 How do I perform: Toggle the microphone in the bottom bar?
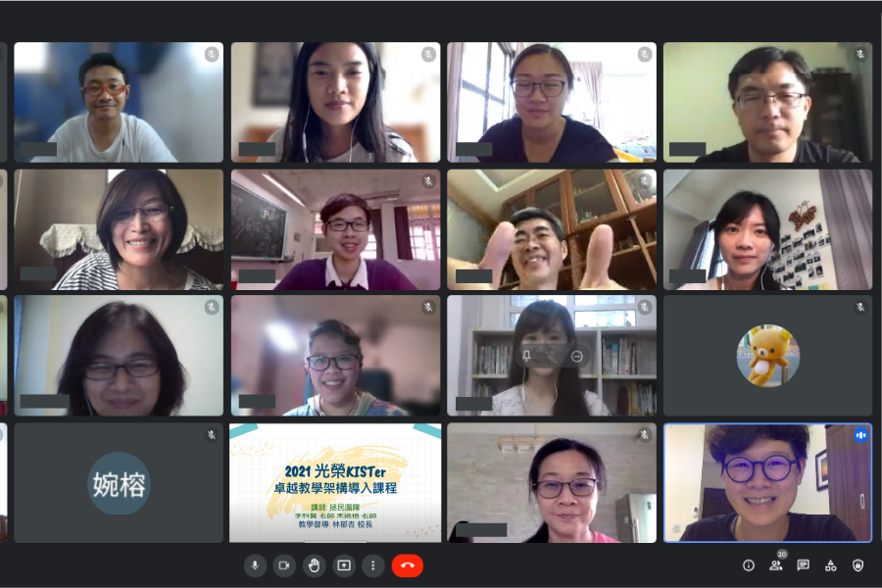click(x=255, y=565)
